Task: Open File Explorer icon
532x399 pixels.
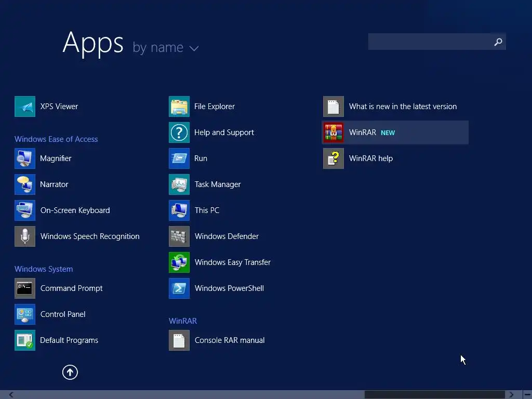Action: click(x=179, y=107)
